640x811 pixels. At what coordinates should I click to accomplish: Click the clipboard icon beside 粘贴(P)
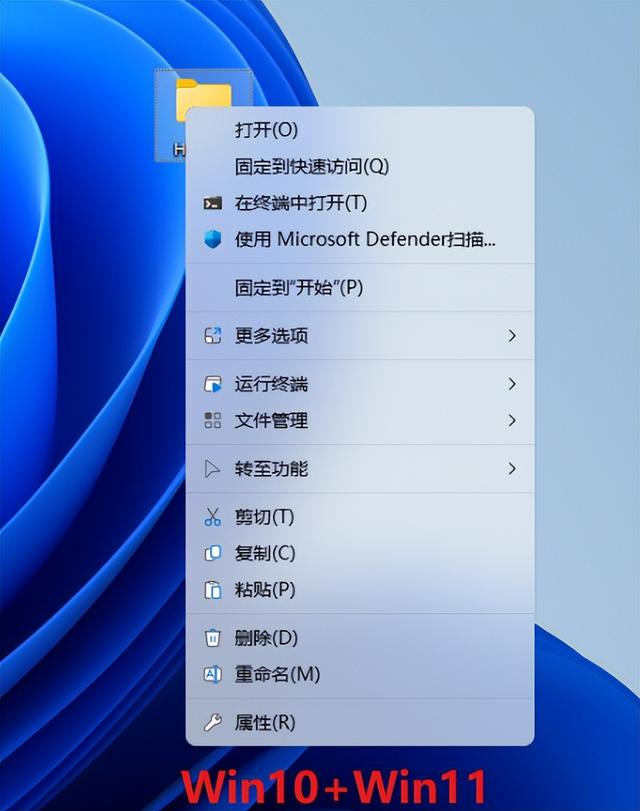point(213,590)
